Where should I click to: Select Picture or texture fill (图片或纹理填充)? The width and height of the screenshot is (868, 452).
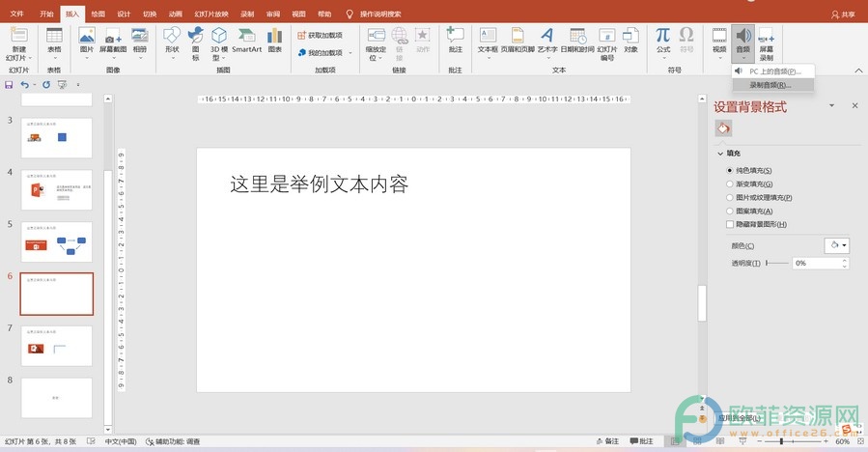point(759,197)
